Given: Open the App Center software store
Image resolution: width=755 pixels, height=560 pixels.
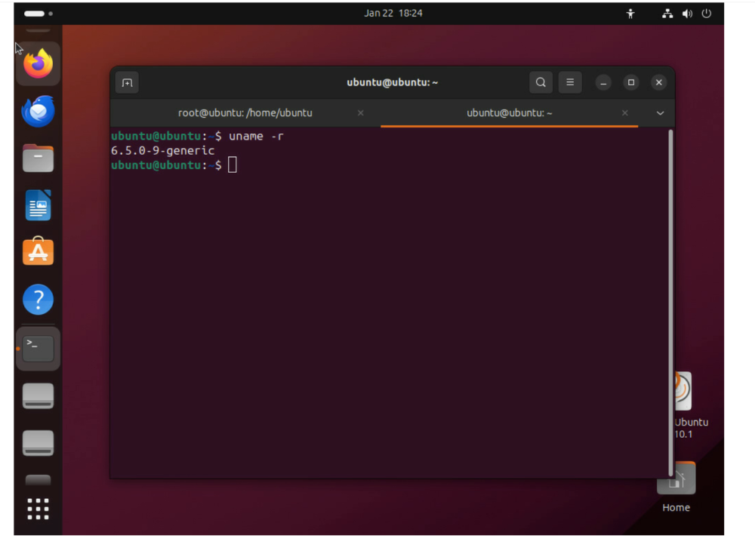Looking at the screenshot, I should click(x=38, y=251).
